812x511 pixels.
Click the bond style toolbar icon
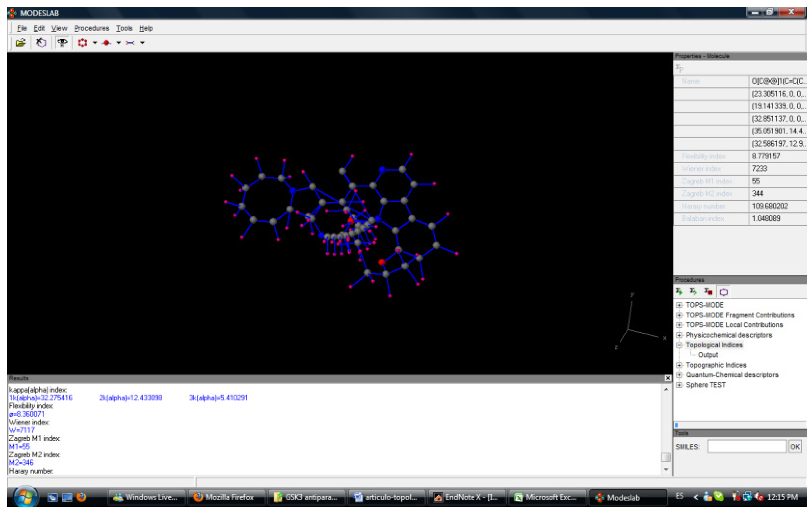click(x=130, y=42)
